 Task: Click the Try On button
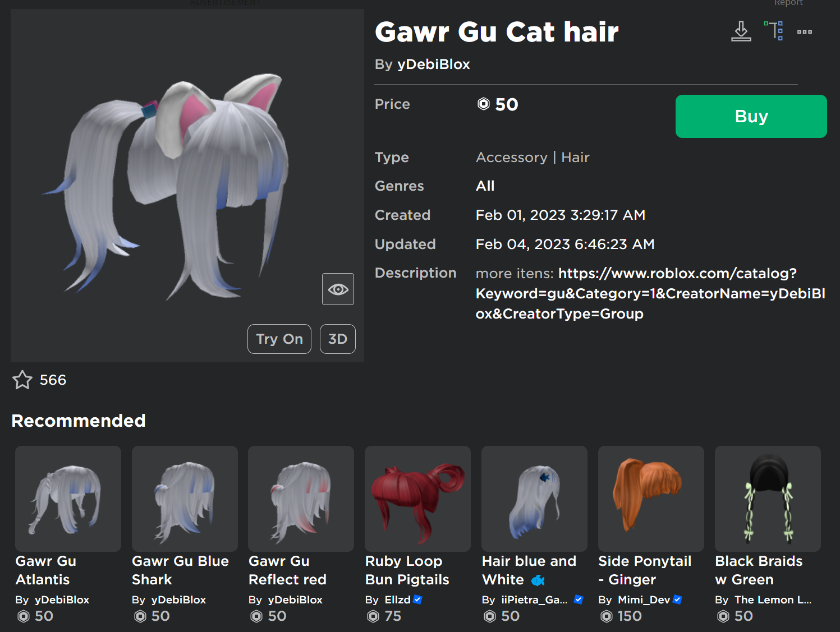tap(279, 339)
